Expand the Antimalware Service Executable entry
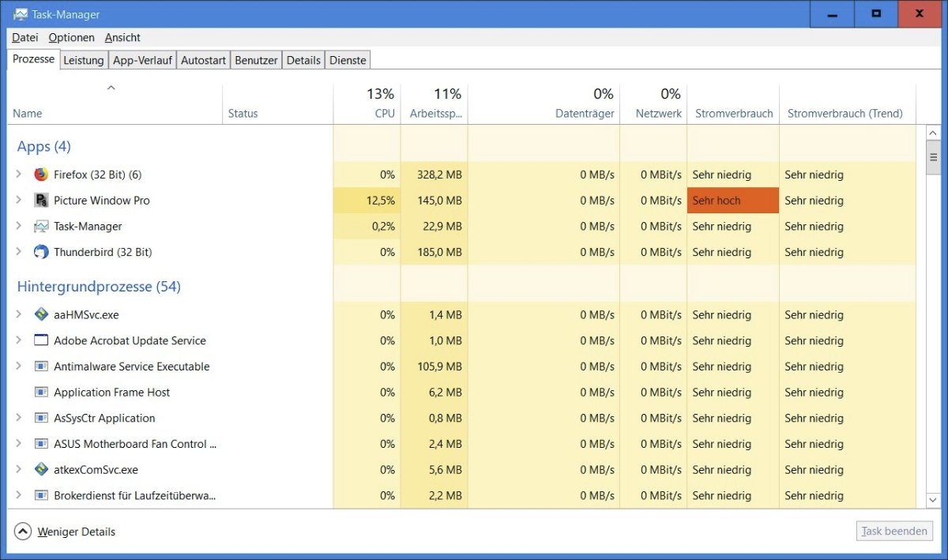 19,366
